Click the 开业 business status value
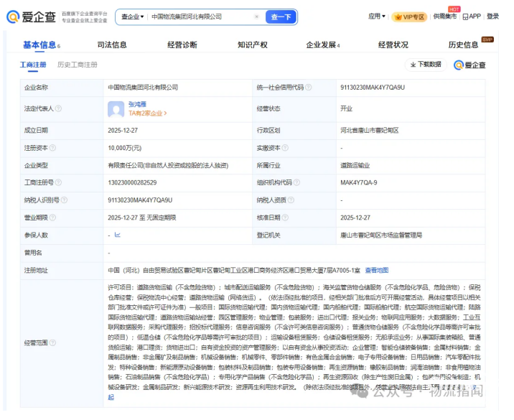Viewport: 514px width, 420px height. [x=346, y=108]
